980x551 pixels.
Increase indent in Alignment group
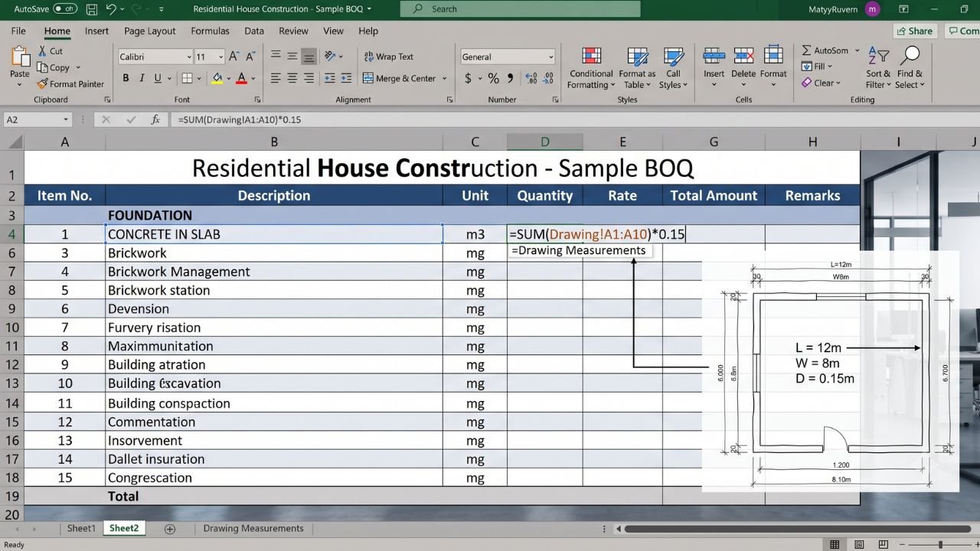pos(347,78)
